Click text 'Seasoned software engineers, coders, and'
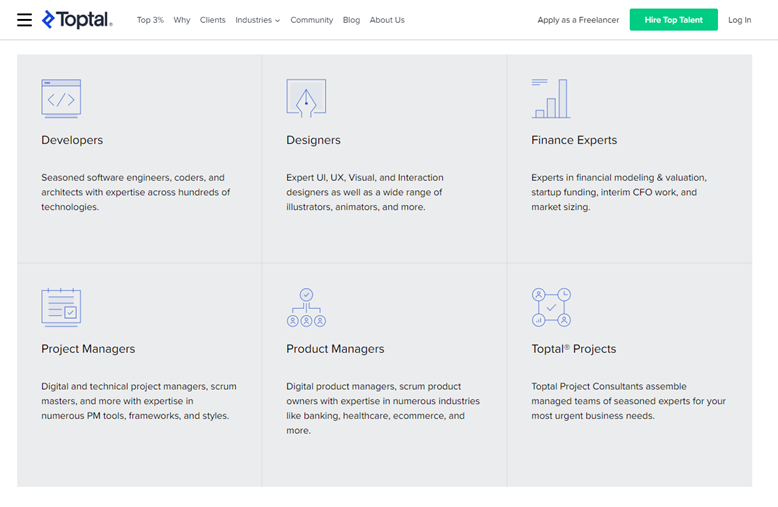The height and width of the screenshot is (507, 778). (x=133, y=178)
